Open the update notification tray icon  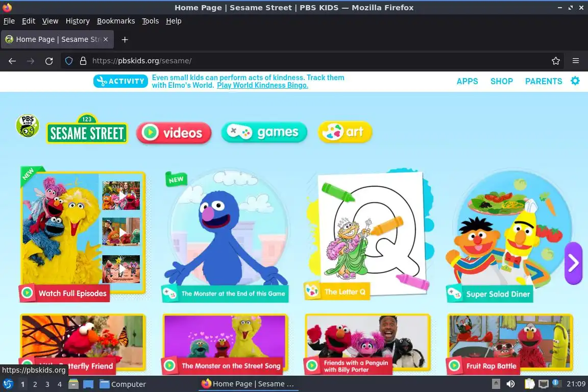[556, 383]
